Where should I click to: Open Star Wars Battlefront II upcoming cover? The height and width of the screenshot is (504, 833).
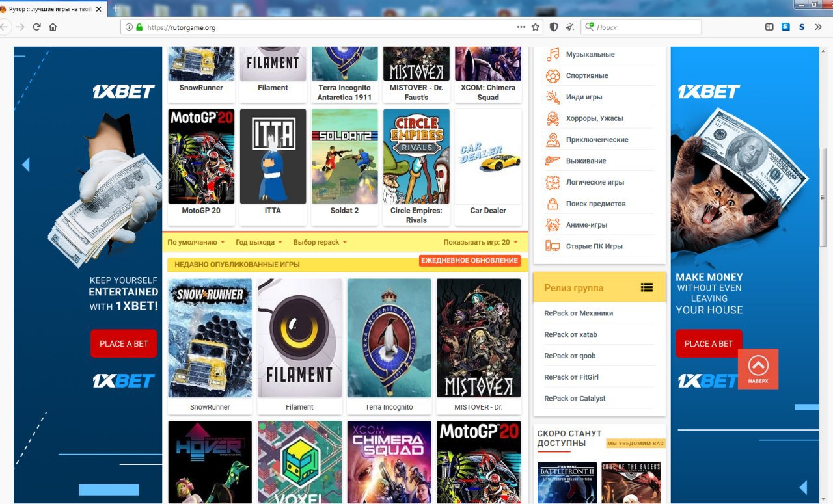click(x=567, y=483)
